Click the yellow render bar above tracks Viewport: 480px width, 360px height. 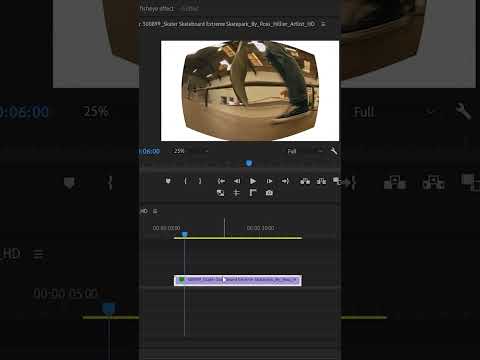pos(238,238)
